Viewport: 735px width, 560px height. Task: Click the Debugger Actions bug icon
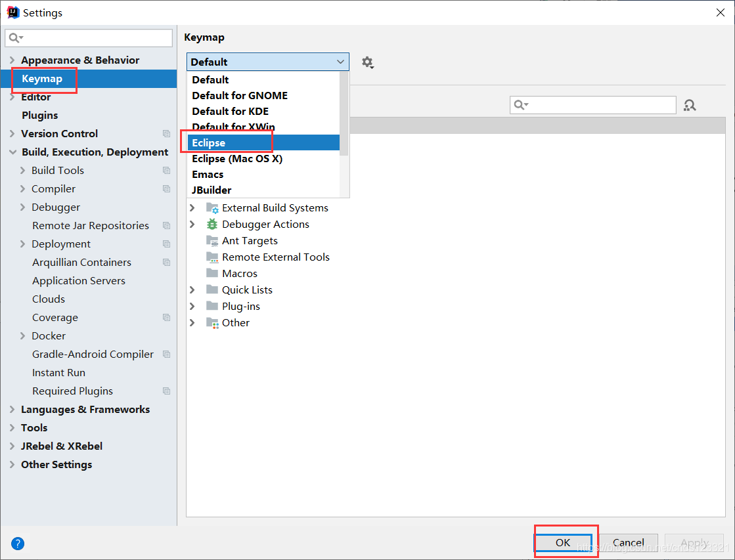point(212,225)
